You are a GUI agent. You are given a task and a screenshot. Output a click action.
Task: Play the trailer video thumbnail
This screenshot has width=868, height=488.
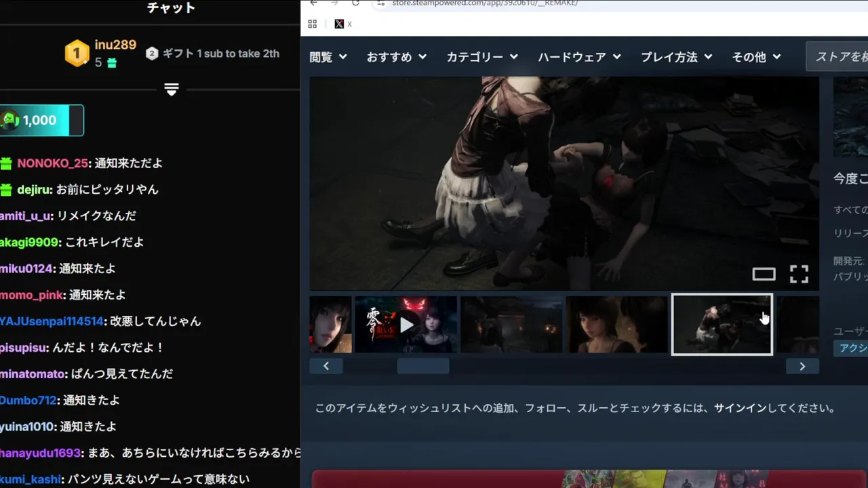406,325
